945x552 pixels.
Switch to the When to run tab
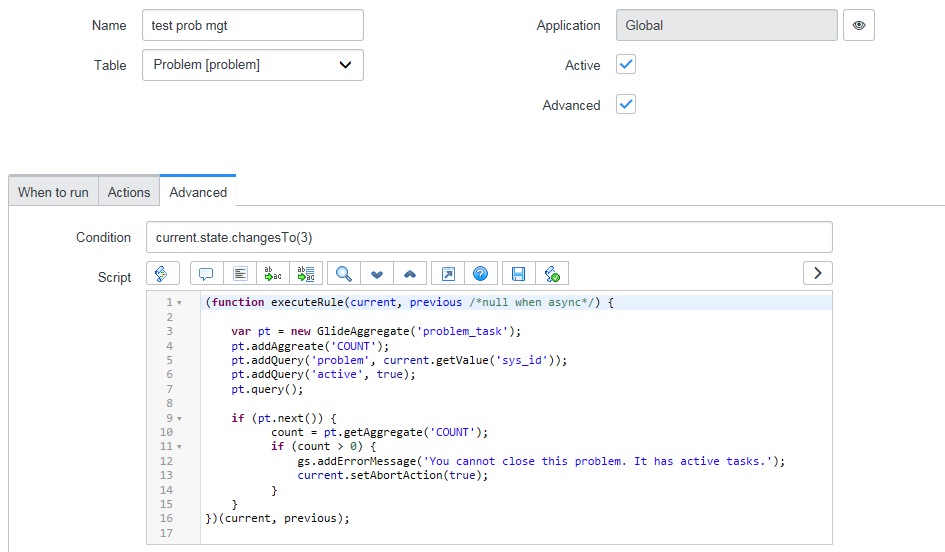tap(53, 192)
